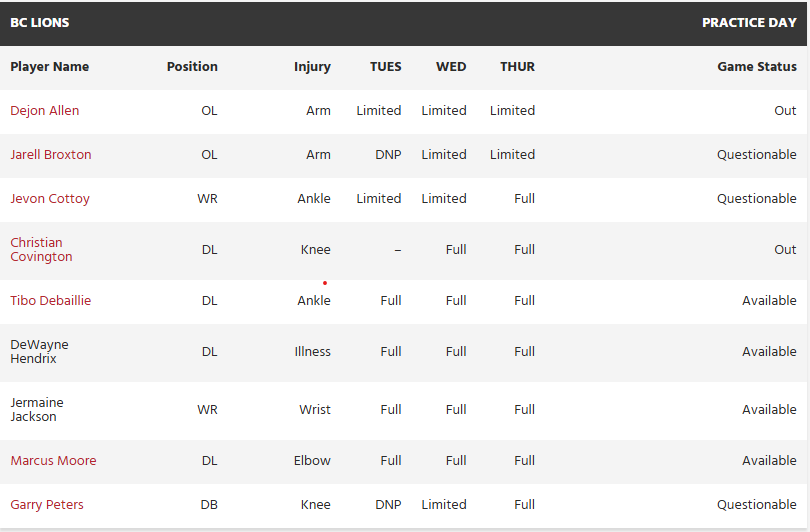Click the Player Name column header
The image size is (810, 532).
tap(50, 67)
